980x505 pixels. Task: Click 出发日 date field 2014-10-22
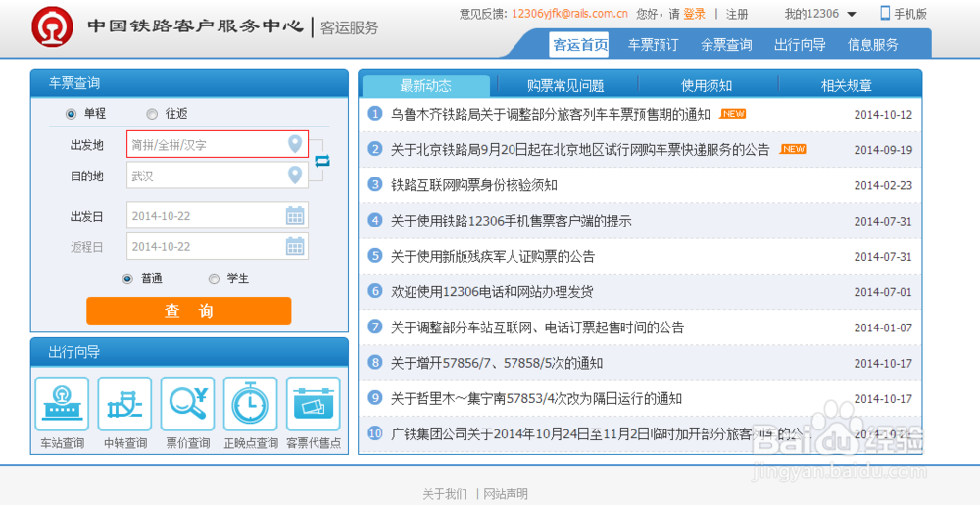pos(218,216)
